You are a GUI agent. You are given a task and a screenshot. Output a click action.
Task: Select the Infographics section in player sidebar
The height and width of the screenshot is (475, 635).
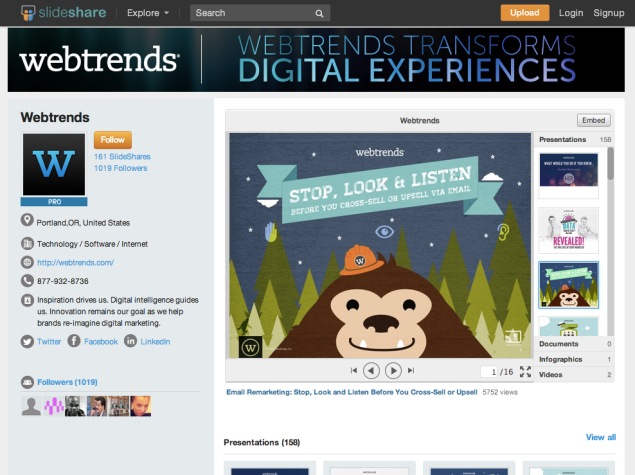[575, 359]
